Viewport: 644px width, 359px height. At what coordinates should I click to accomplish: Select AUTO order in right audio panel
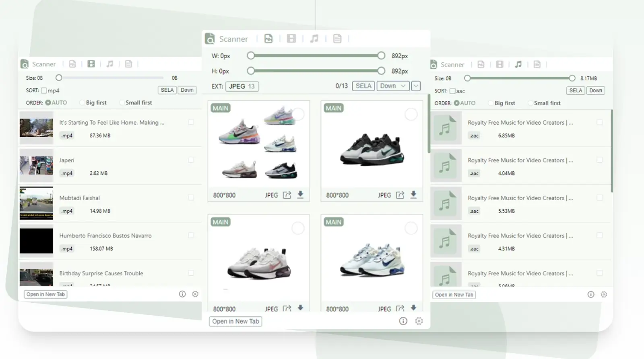coord(456,103)
